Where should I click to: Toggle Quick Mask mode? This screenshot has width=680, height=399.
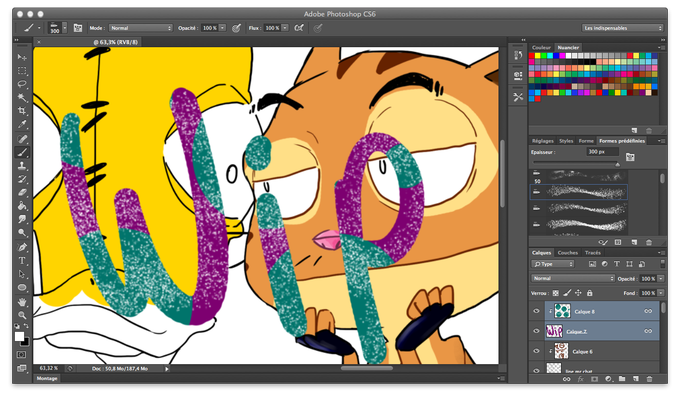coord(22,355)
